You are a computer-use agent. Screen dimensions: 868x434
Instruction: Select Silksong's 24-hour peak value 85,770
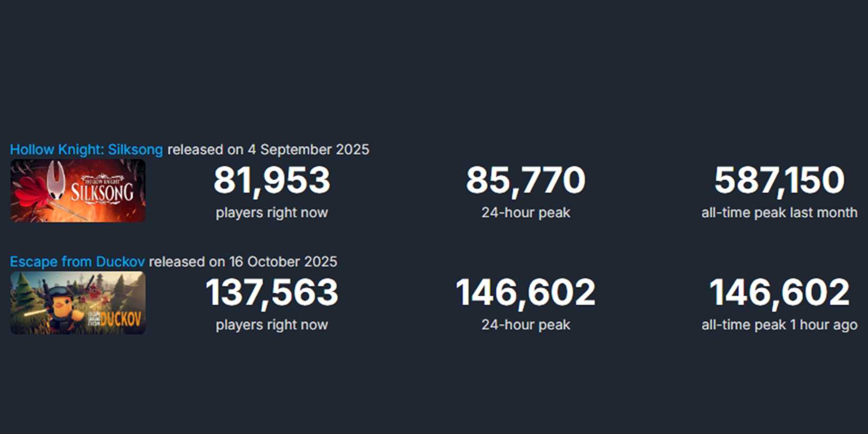[526, 180]
